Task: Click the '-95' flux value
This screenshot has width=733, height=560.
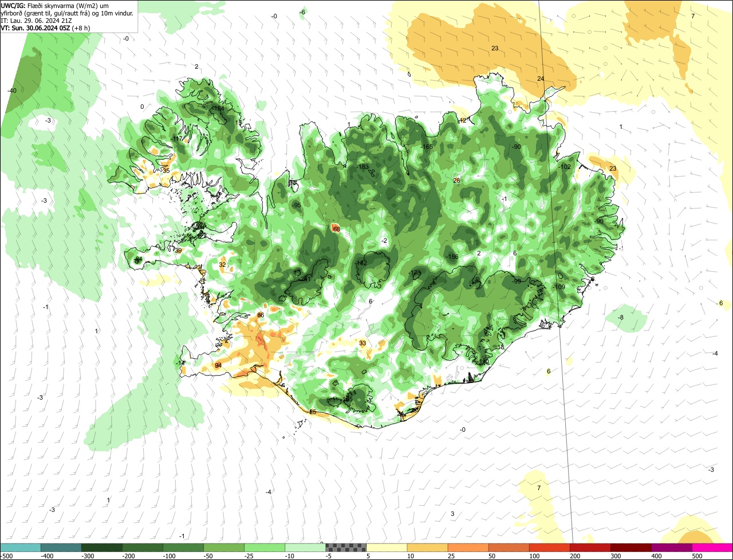Action: click(x=296, y=205)
